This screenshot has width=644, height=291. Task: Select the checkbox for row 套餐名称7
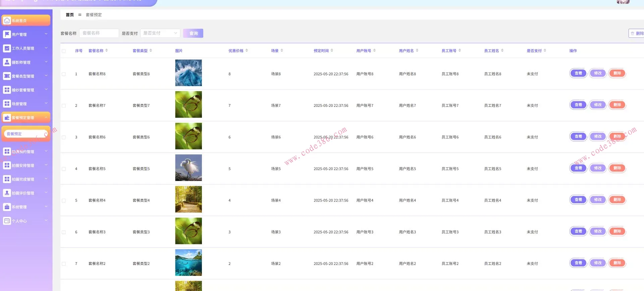tap(64, 105)
